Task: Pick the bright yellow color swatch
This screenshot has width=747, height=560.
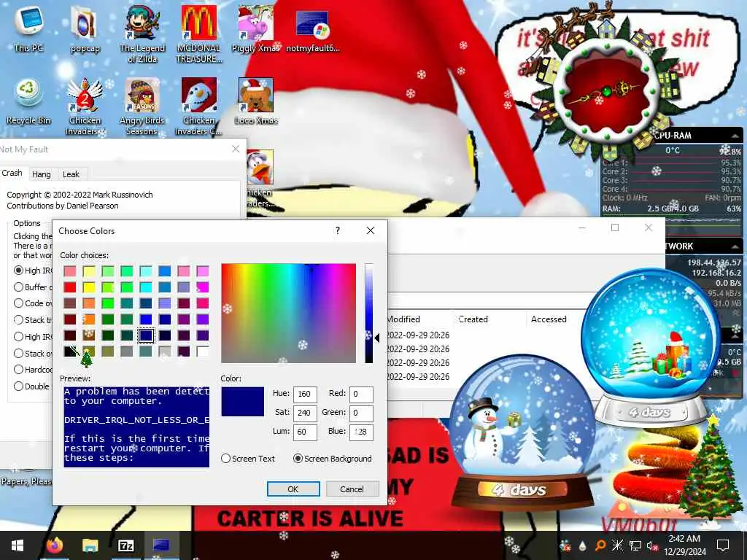Action: pyautogui.click(x=89, y=287)
